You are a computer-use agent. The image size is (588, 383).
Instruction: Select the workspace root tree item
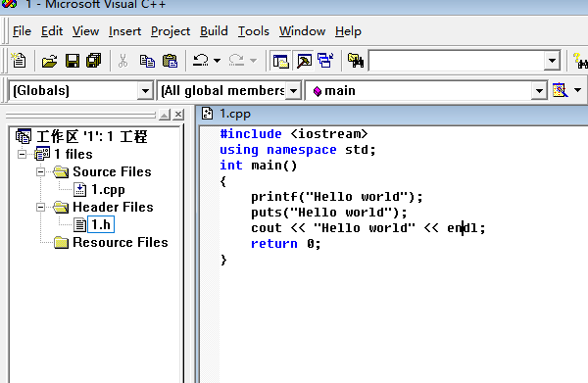(x=92, y=136)
